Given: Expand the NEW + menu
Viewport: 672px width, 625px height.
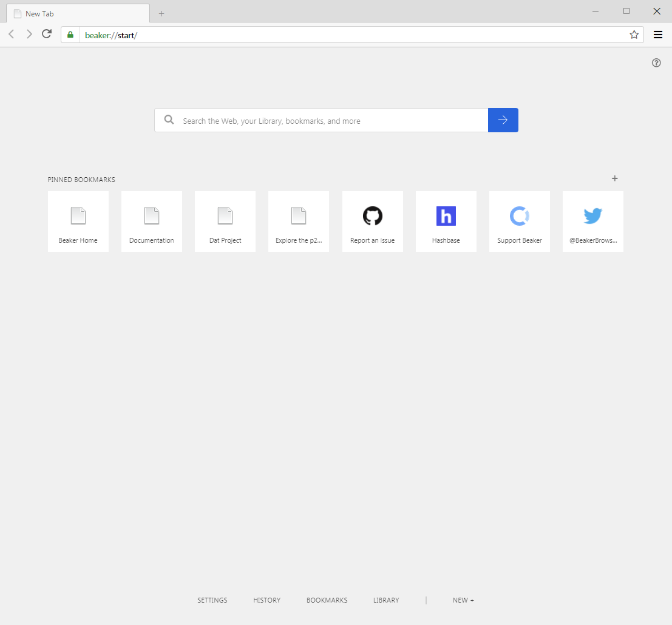Looking at the screenshot, I should coord(463,600).
